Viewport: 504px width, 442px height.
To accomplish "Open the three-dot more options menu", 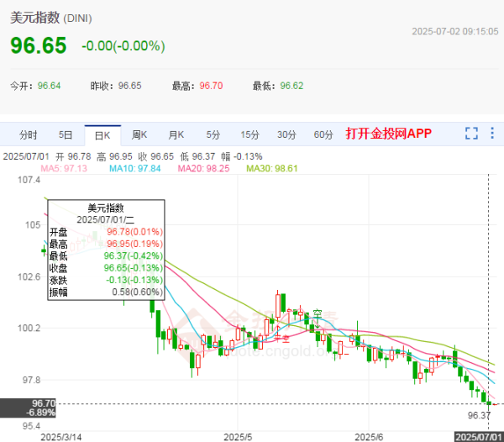I will click(492, 133).
